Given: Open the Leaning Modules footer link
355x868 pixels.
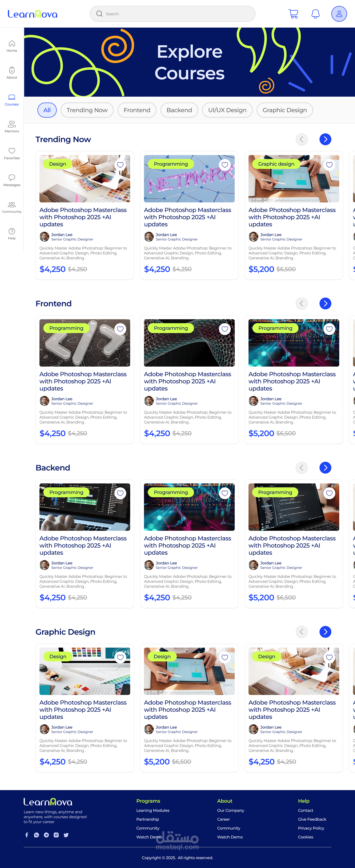Looking at the screenshot, I should click(153, 810).
